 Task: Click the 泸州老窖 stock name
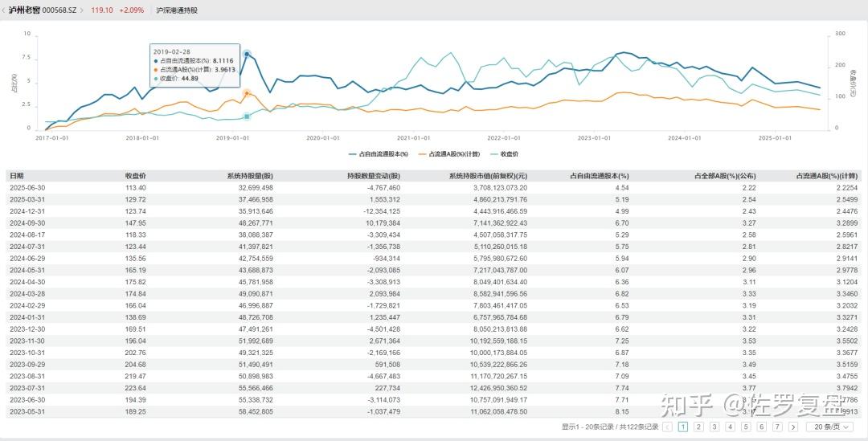tap(24, 10)
